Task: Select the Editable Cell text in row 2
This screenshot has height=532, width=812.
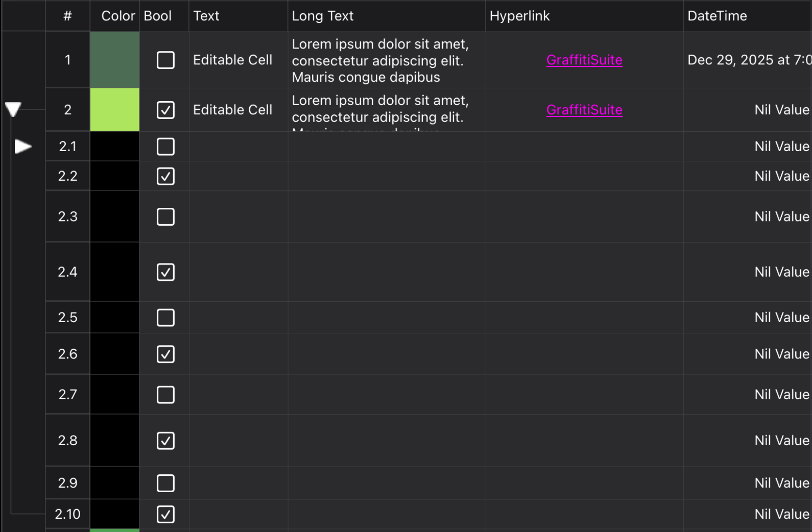Action: coord(233,110)
